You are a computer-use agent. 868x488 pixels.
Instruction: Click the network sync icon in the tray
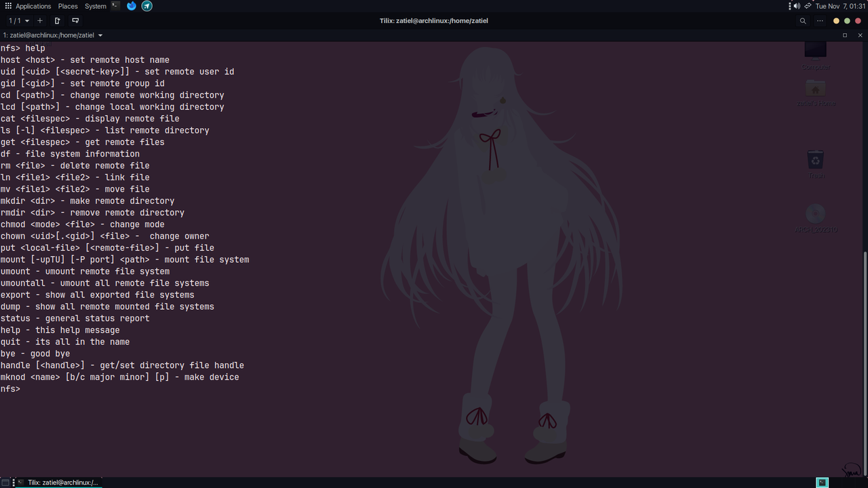[x=808, y=6]
